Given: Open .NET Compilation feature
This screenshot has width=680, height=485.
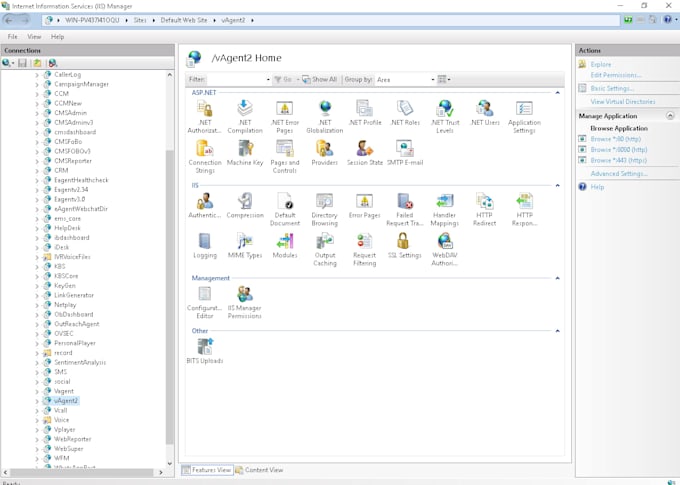Looking at the screenshot, I should 245,116.
